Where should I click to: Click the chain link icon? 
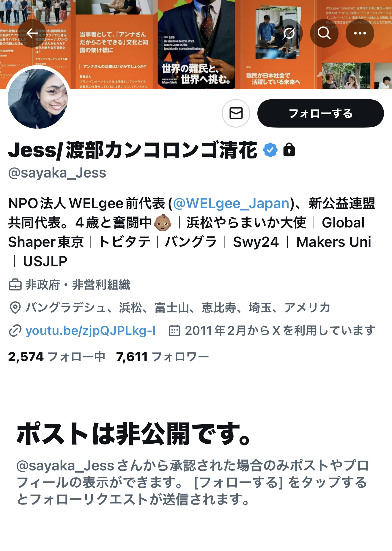coord(15,331)
